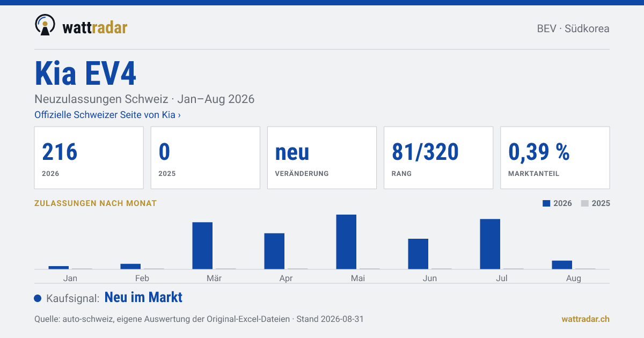Click the blue April 2026 bar
This screenshot has height=338, width=644.
(274, 251)
